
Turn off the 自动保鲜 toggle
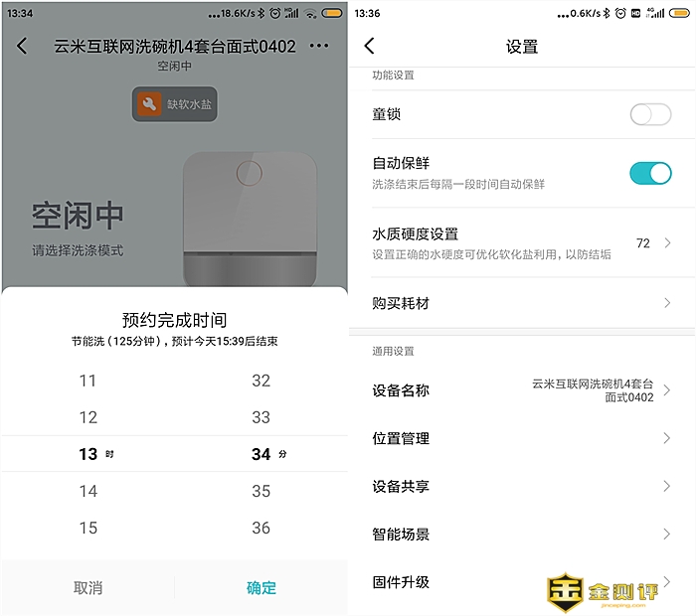[650, 173]
